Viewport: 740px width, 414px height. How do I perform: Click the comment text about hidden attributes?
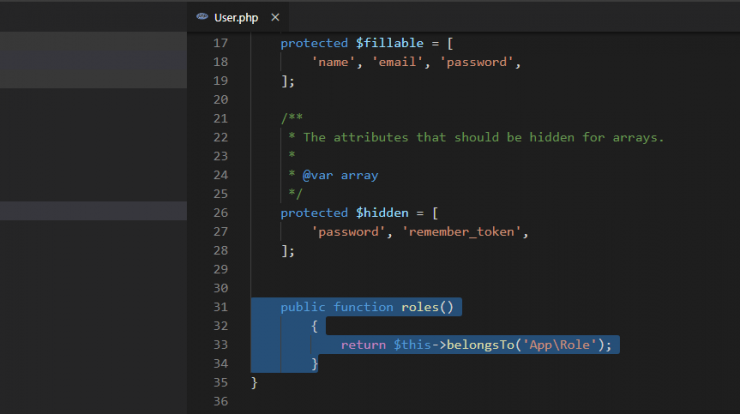[x=483, y=137]
